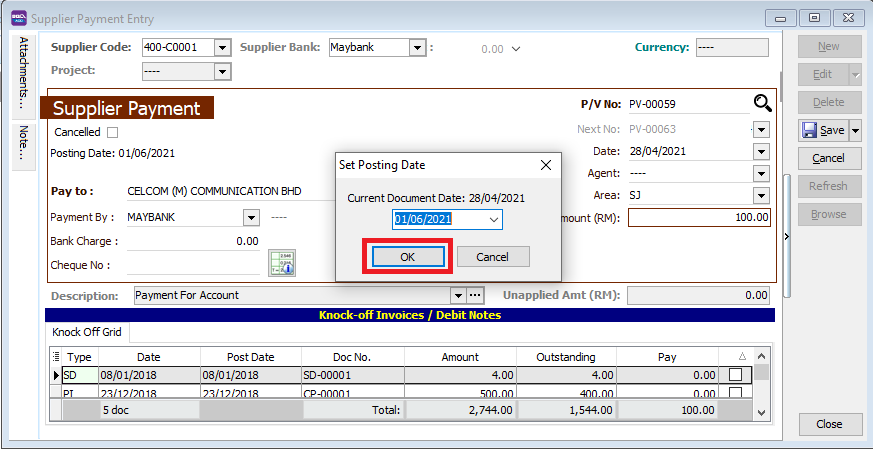Click the Cheque No field
The width and height of the screenshot is (873, 449).
[x=193, y=266]
